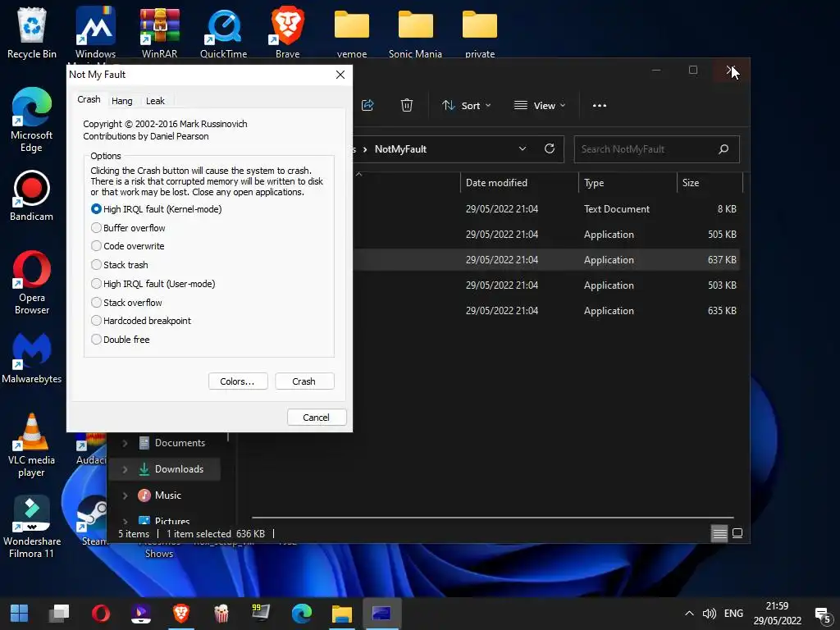The image size is (840, 630).
Task: Click the breadcrumb chevron before NotMyFault
Action: point(365,149)
